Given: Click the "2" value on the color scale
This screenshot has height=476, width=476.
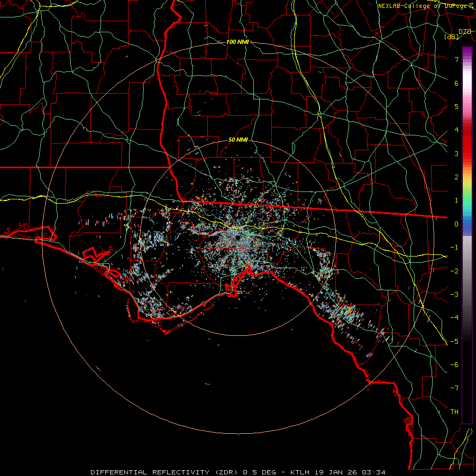Looking at the screenshot, I should point(456,177).
